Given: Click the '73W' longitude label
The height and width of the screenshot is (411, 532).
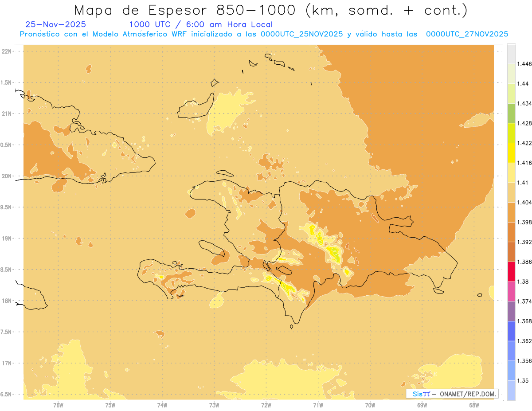Looking at the screenshot, I should 214,405.
